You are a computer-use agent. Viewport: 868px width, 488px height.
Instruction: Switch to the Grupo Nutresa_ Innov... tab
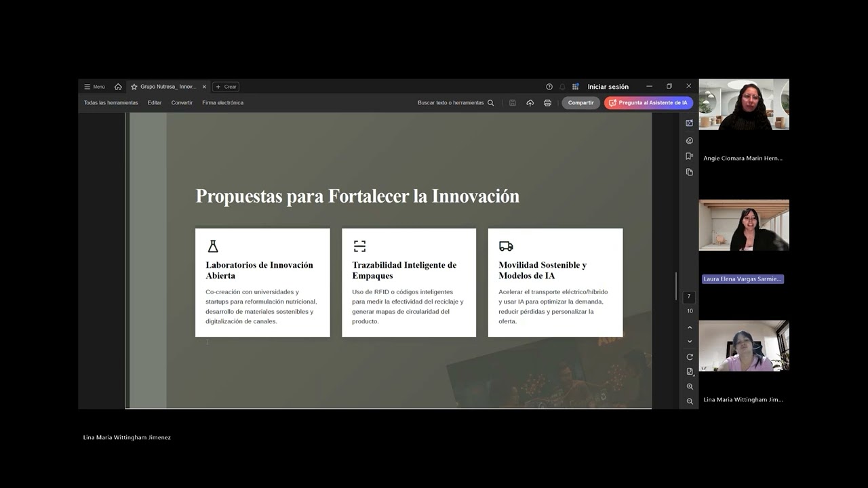[168, 87]
